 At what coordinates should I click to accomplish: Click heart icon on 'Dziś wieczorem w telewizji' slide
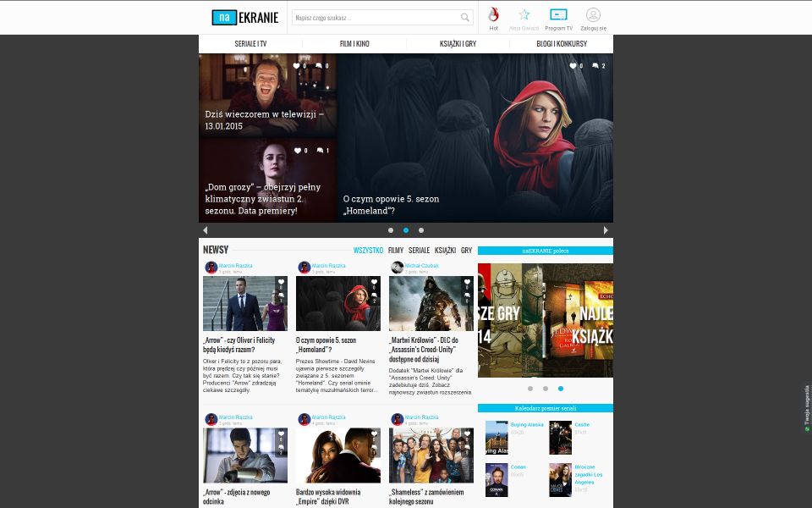tap(296, 66)
